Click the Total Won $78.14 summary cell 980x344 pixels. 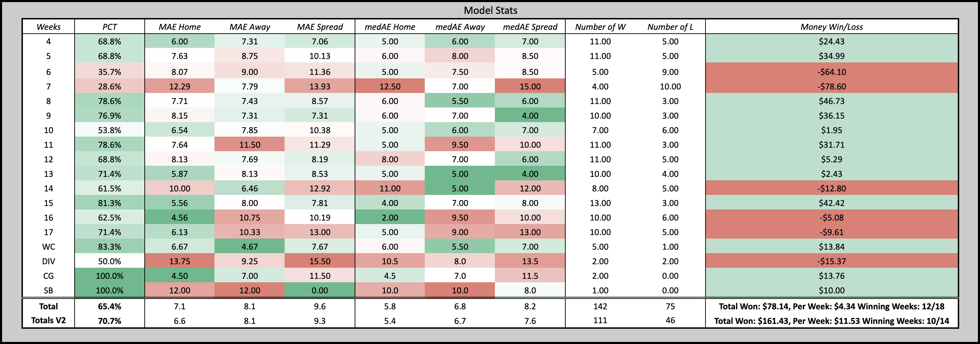pos(831,307)
